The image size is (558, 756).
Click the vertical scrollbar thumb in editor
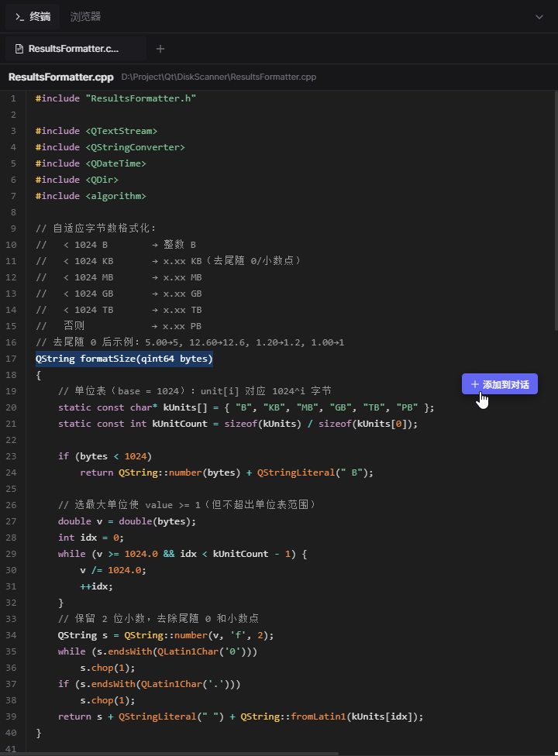(x=555, y=211)
